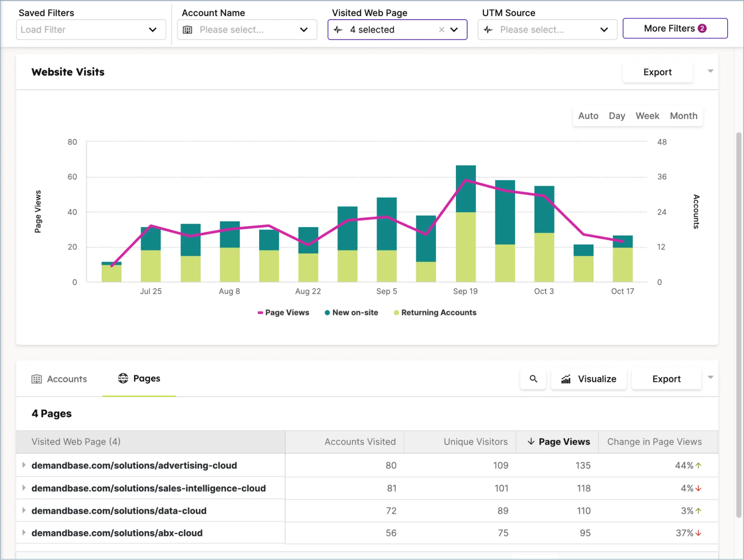Click the building icon in Account Name filter
This screenshot has height=560, width=744.
pos(188,30)
